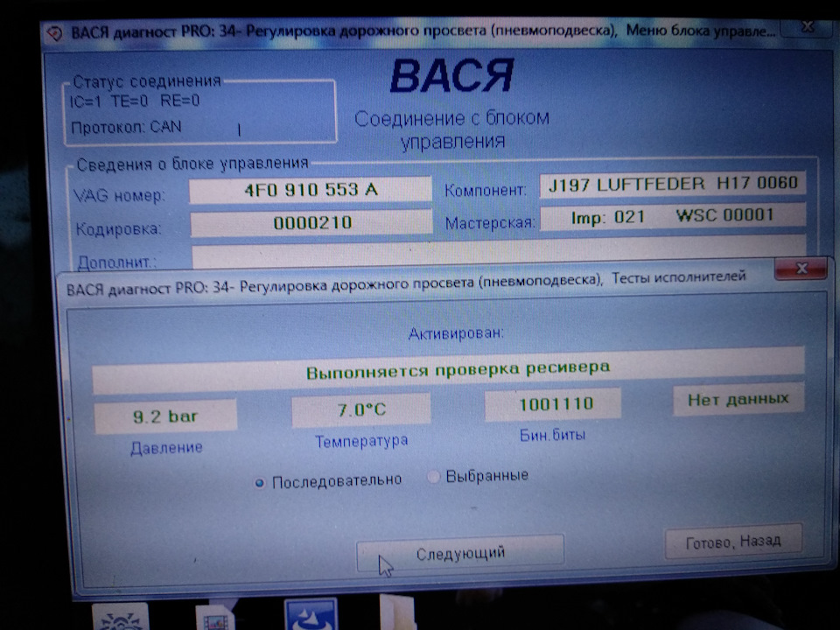
Task: Click the ВАСЯ диагност title bar icon
Action: (54, 33)
